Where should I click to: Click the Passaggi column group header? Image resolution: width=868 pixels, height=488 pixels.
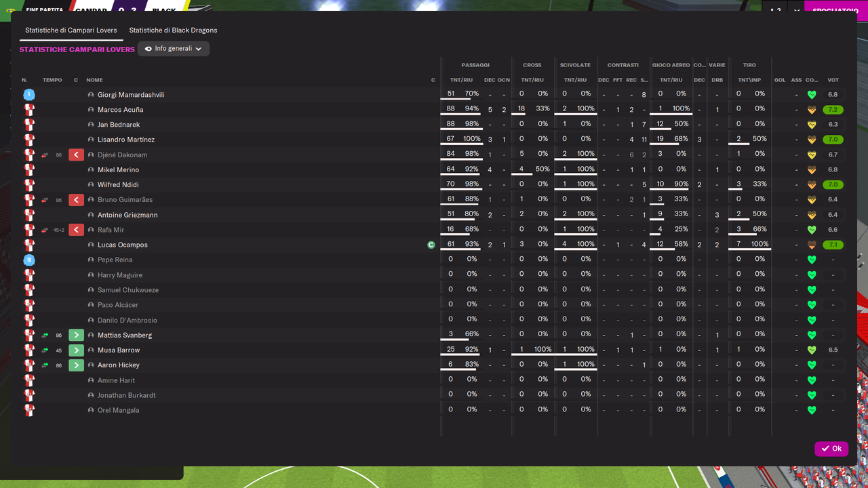pos(475,65)
